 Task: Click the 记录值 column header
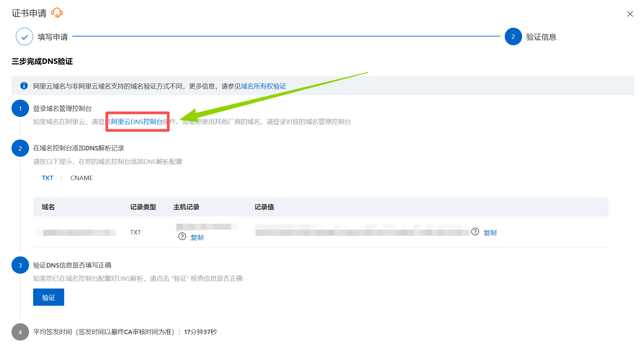(x=264, y=207)
